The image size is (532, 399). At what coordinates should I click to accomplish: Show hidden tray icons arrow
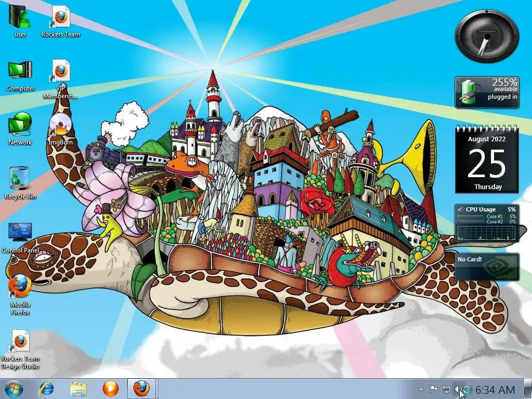[x=421, y=390]
